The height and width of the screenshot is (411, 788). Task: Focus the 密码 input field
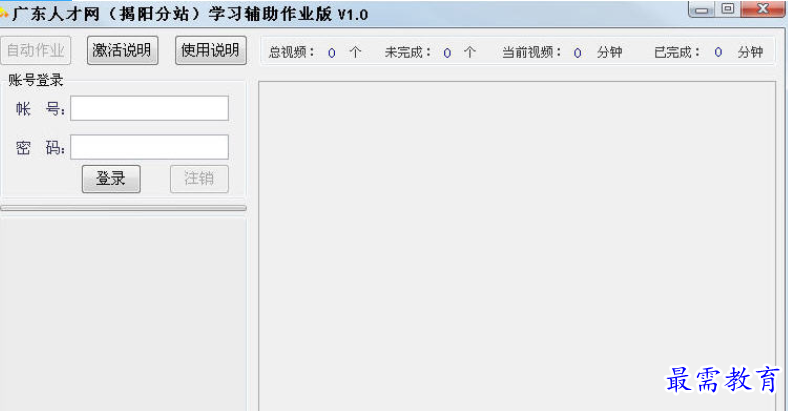(149, 147)
